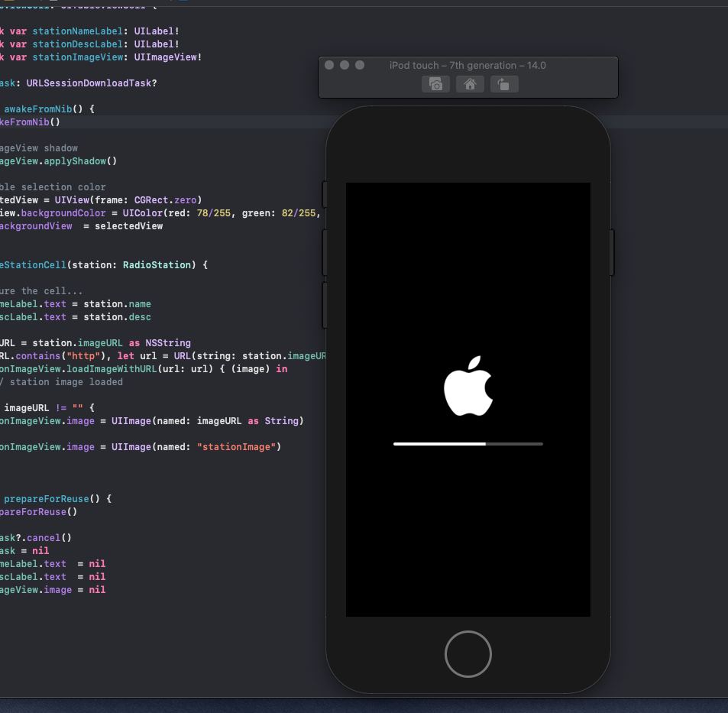
Task: Minimize the Simulator window
Action: pyautogui.click(x=345, y=65)
